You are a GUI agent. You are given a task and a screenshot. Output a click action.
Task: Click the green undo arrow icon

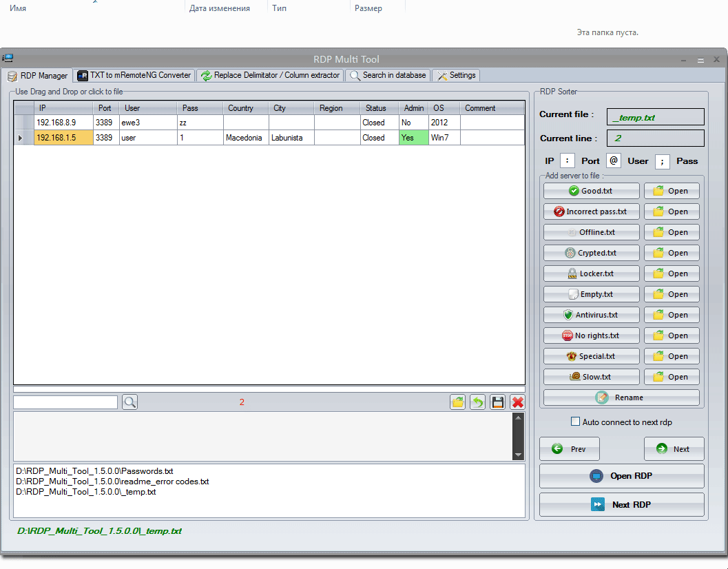[477, 402]
